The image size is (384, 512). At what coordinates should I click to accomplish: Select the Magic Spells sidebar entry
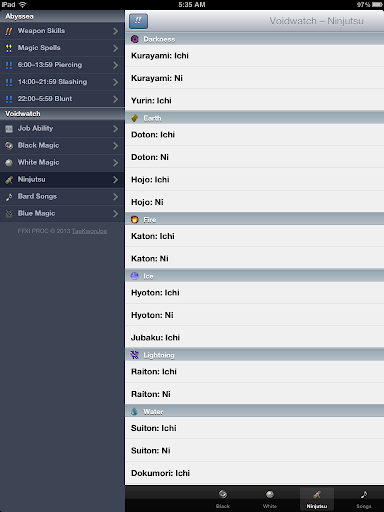click(62, 48)
